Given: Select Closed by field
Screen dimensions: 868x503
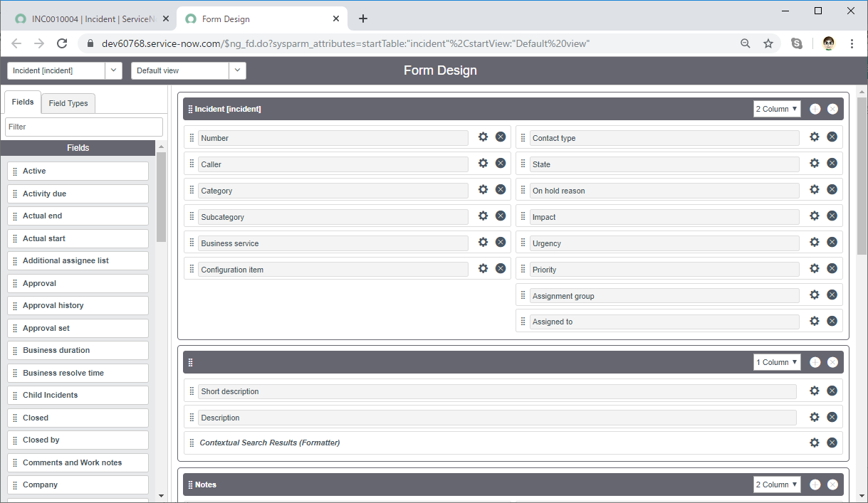Looking at the screenshot, I should (78, 440).
